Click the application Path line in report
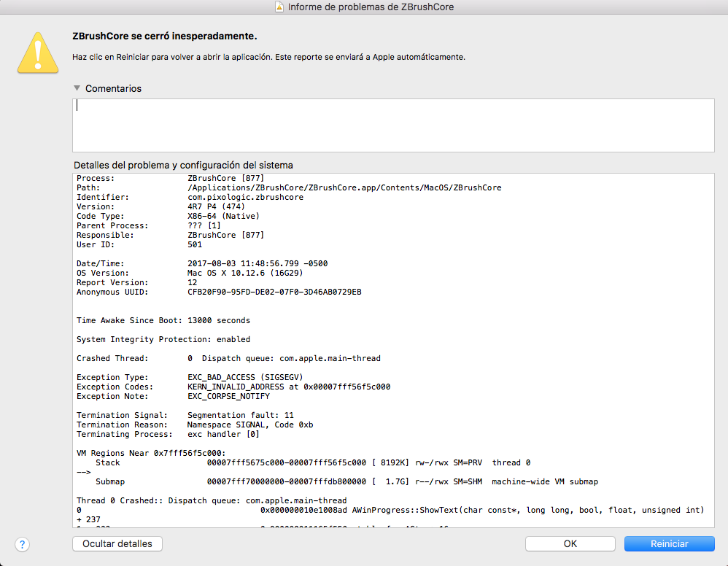This screenshot has height=566, width=728. 344,188
